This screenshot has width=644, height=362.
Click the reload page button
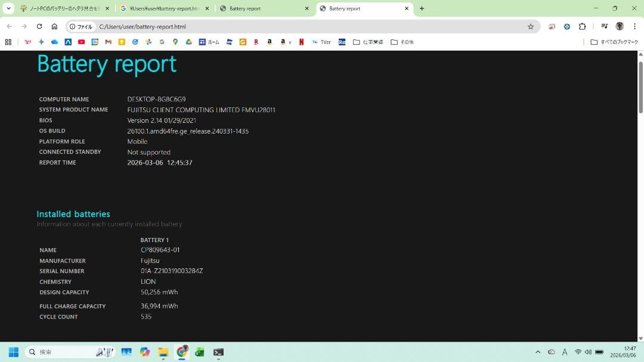(x=39, y=26)
